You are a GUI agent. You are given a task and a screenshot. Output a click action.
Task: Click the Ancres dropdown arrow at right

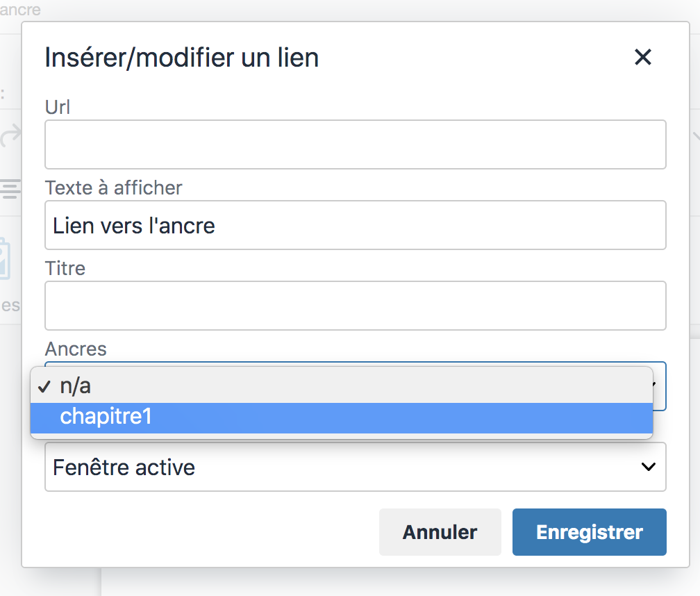[x=656, y=384]
